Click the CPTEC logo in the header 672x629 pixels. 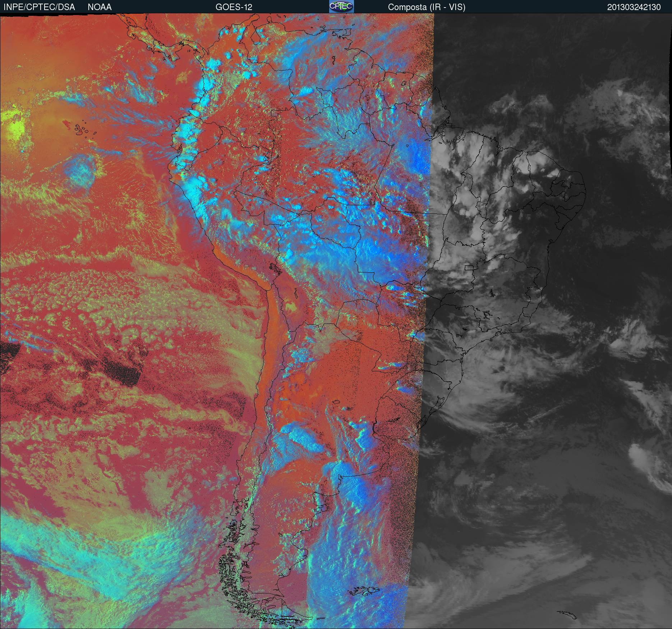coord(341,6)
